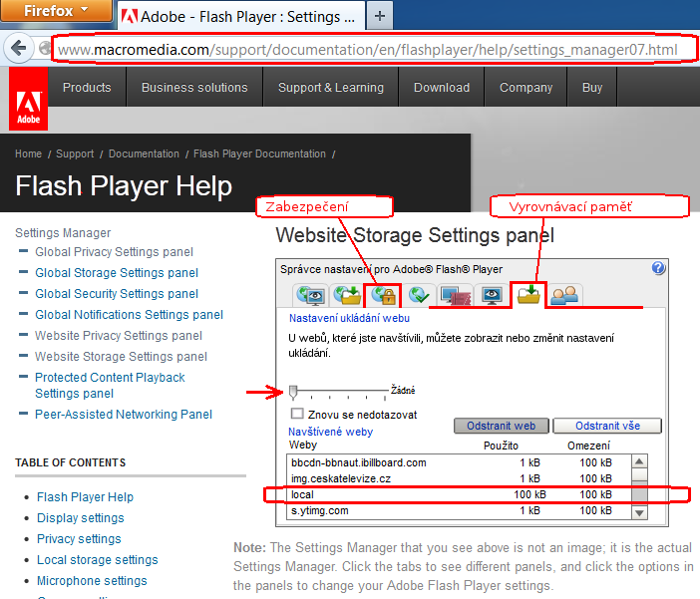The width and height of the screenshot is (700, 599).
Task: Open Microphone settings contents link
Action: click(92, 581)
